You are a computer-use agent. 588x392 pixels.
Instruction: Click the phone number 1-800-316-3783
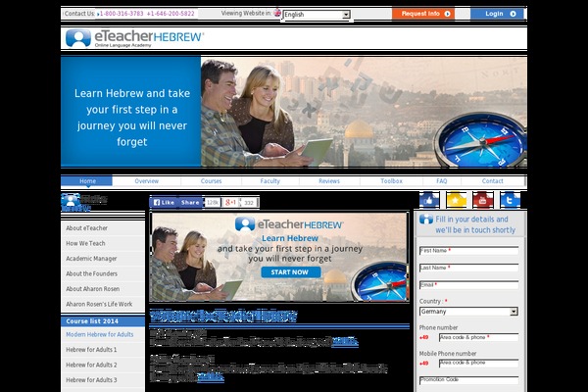click(x=122, y=14)
